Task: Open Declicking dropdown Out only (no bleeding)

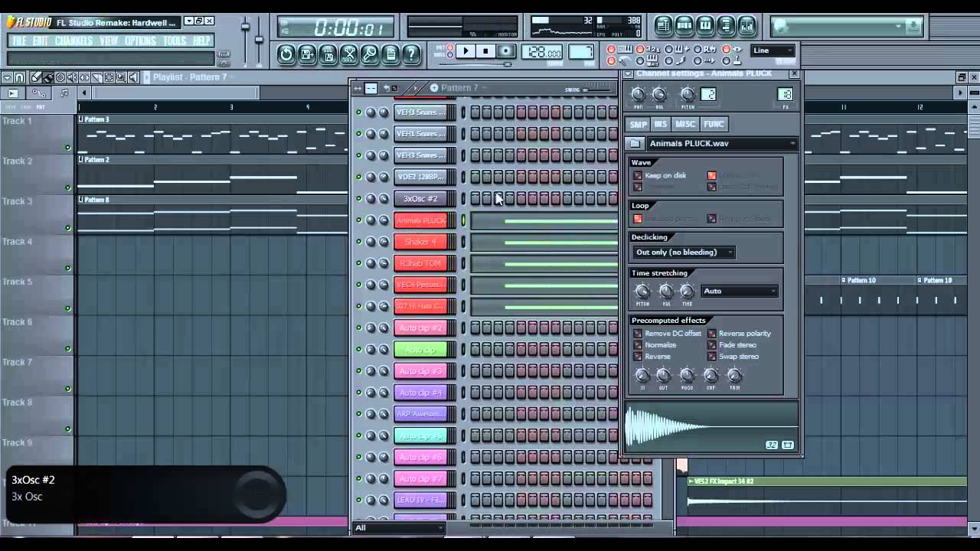Action: [x=684, y=252]
